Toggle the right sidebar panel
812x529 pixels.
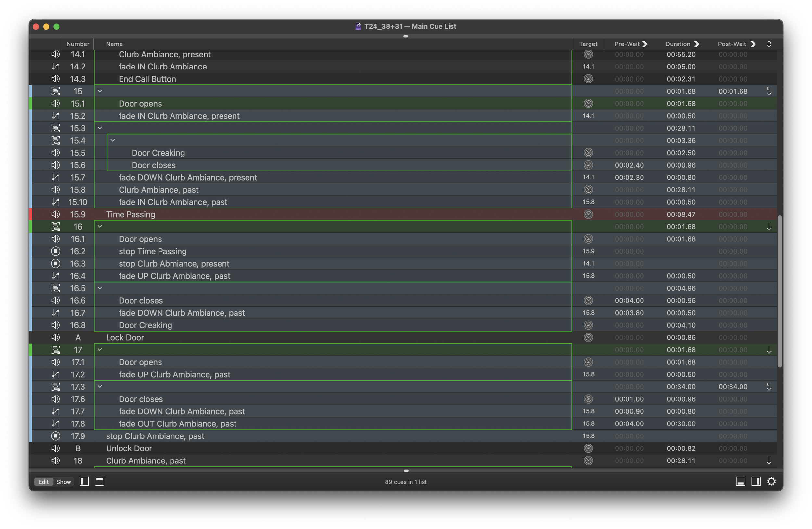(756, 481)
